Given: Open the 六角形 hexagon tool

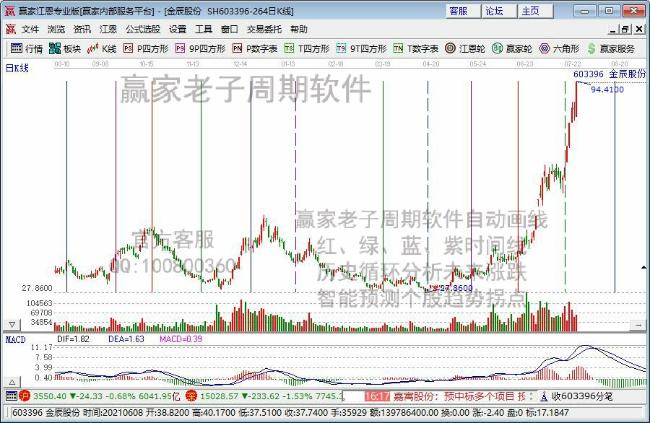Looking at the screenshot, I should [x=559, y=49].
